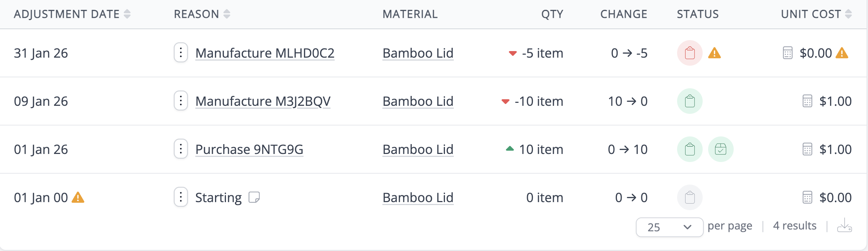Open the Manufacture M3J2BQV link
Viewport: 868px width, 251px height.
263,101
